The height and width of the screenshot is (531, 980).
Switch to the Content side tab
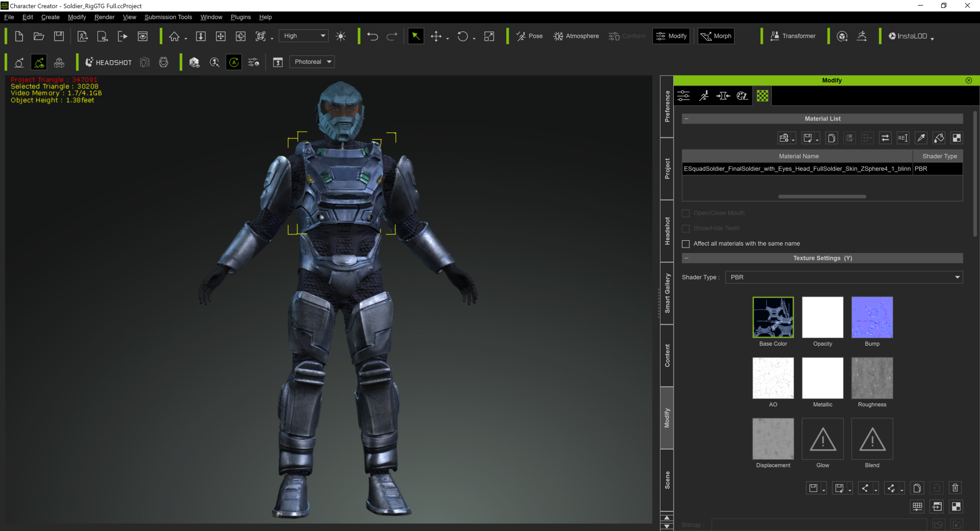tap(667, 355)
